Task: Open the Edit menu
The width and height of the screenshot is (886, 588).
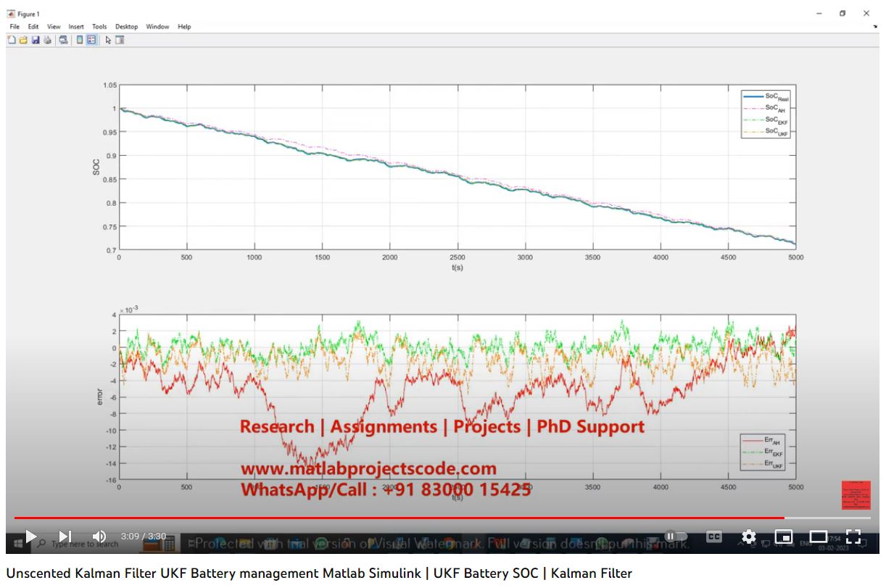Action: tap(33, 27)
